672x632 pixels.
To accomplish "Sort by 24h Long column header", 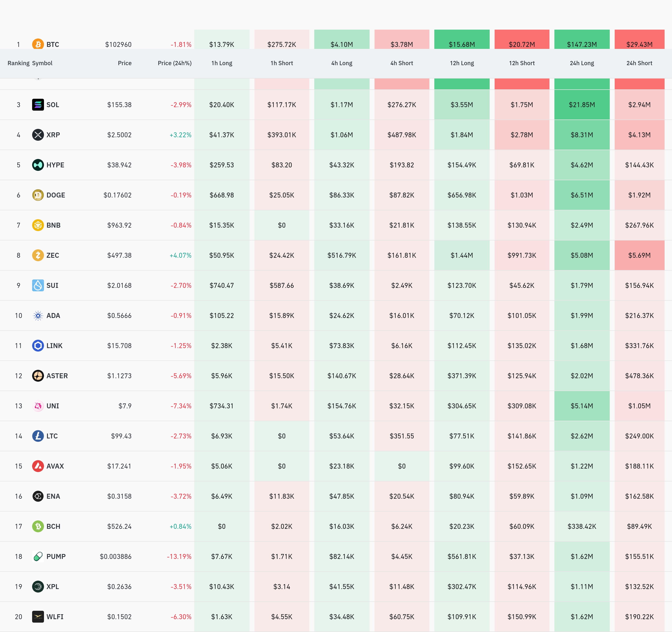I will click(x=582, y=63).
